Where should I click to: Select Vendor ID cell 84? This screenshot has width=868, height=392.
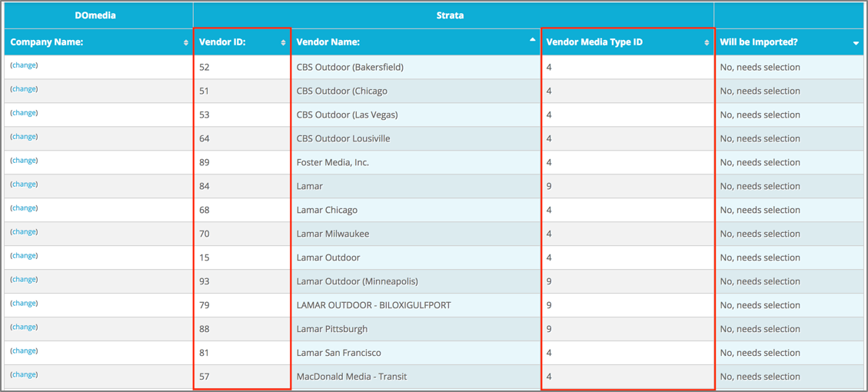click(242, 187)
